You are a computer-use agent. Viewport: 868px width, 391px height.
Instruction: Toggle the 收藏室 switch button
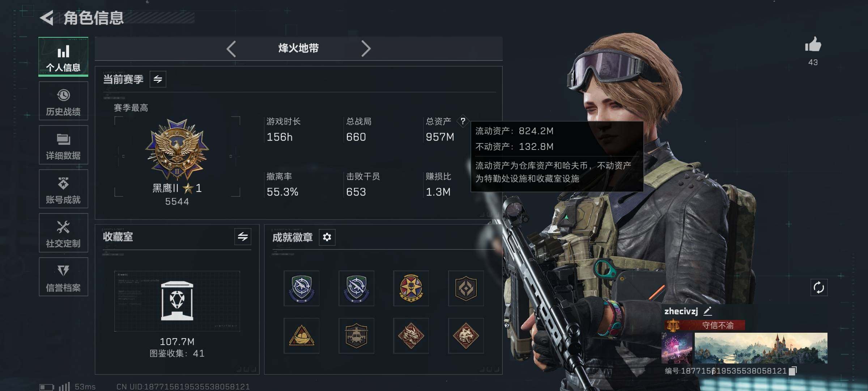[243, 237]
